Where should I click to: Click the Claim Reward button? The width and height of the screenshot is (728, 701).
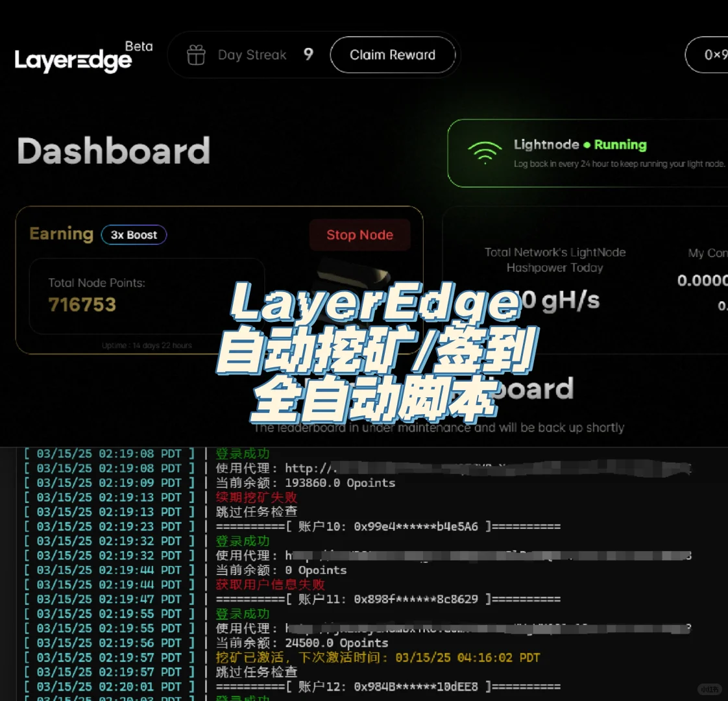393,55
